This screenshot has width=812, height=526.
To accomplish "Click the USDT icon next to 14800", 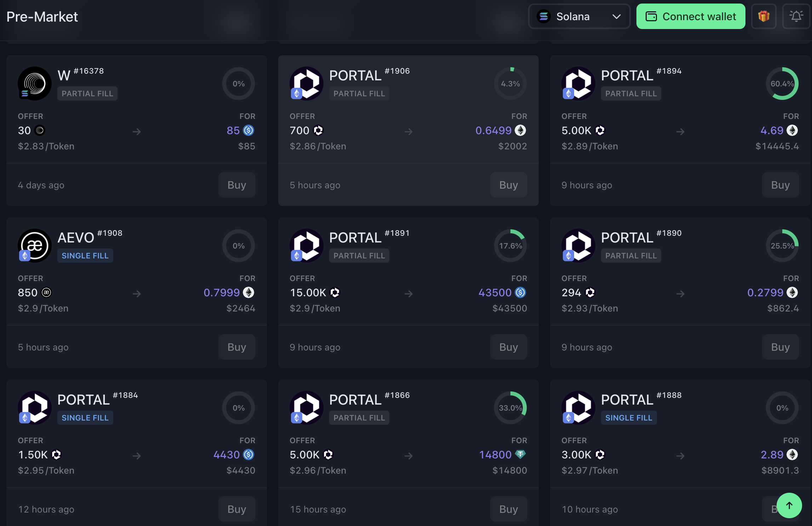I will pos(520,454).
